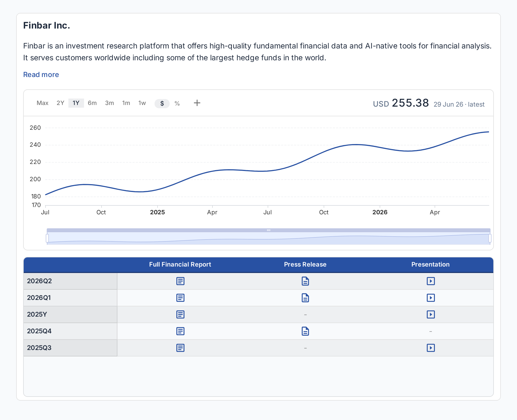Screen dimensions: 517x420
Task: Click the Press Release column header
Action: pos(305,264)
